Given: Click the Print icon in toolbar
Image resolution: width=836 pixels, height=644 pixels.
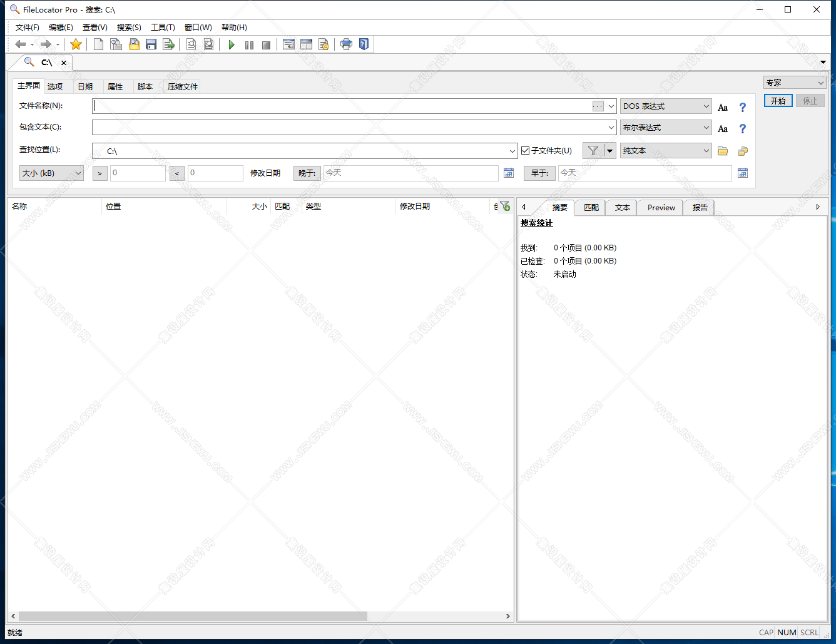Looking at the screenshot, I should pyautogui.click(x=346, y=44).
